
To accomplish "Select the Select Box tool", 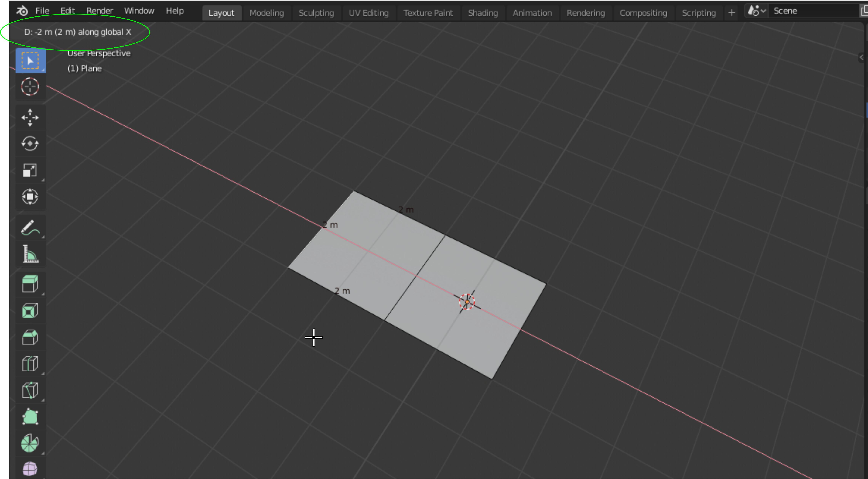I will point(30,61).
